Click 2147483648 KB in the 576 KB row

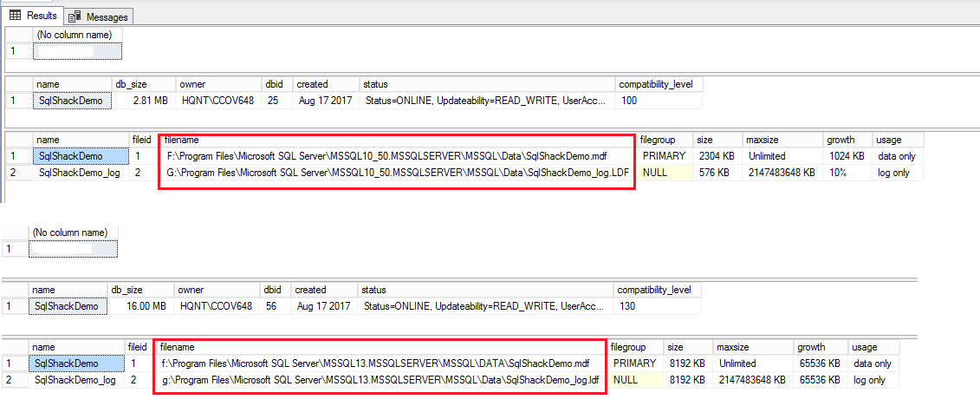click(783, 172)
